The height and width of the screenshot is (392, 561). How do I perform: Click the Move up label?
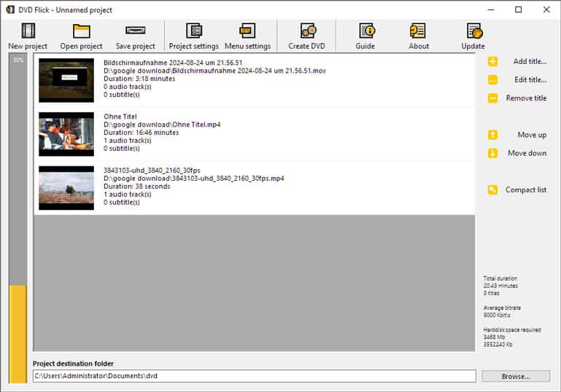tap(532, 135)
